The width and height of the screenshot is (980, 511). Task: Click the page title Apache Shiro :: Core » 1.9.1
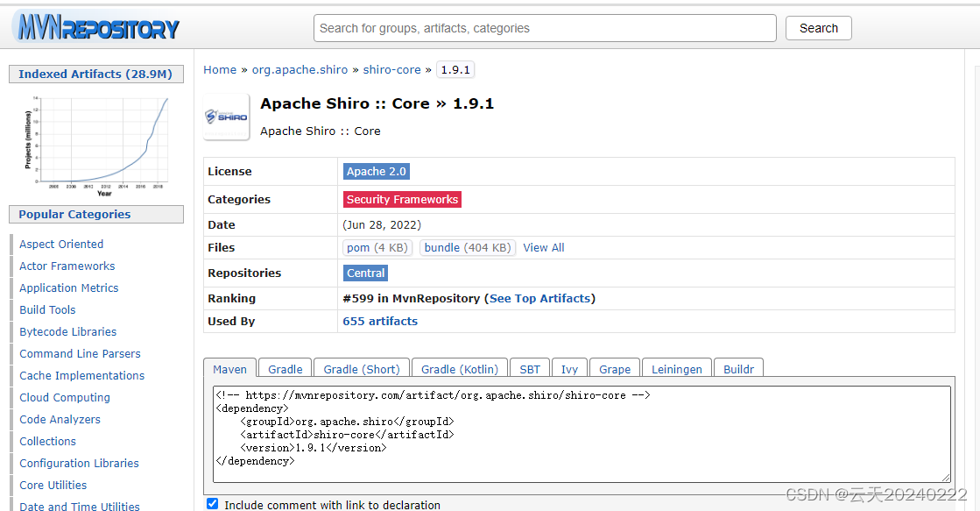tap(377, 103)
